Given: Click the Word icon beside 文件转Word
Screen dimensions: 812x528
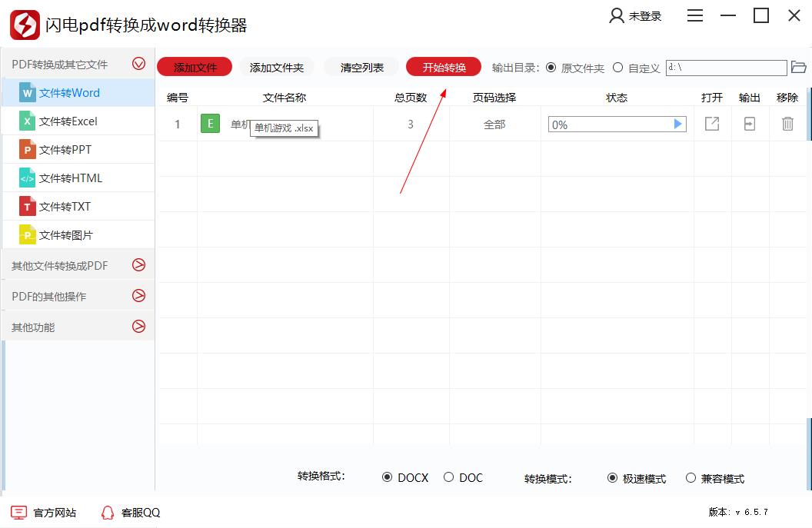Looking at the screenshot, I should [x=27, y=93].
